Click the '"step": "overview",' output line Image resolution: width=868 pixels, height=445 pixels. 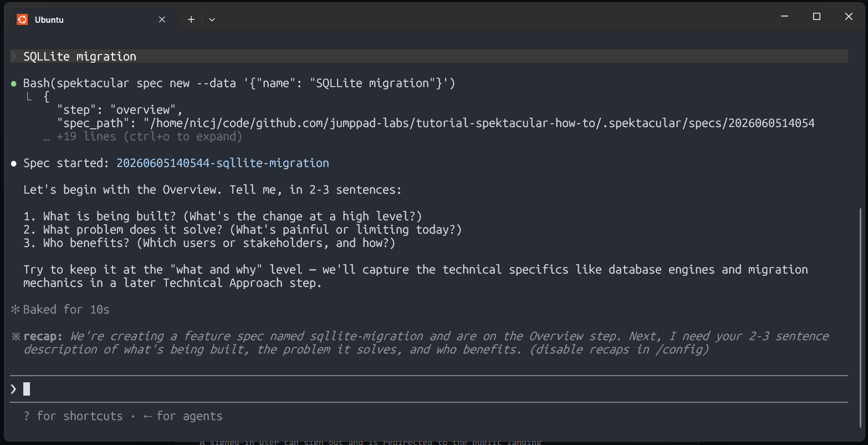pos(120,110)
